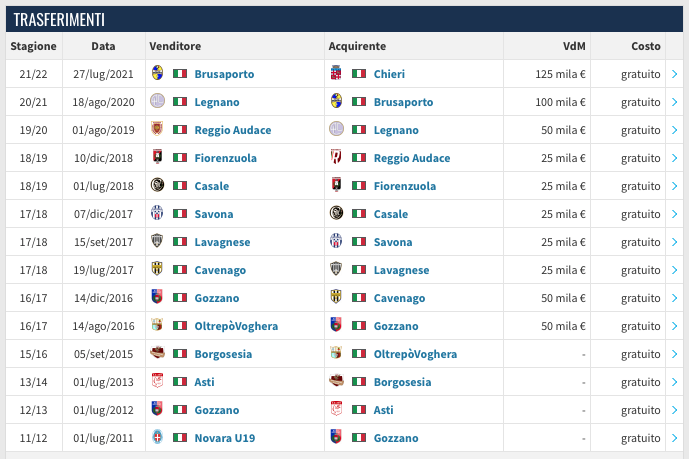Viewport: 689px width, 459px height.
Task: Click the Italian flag beside the Asti seller
Action: point(180,382)
